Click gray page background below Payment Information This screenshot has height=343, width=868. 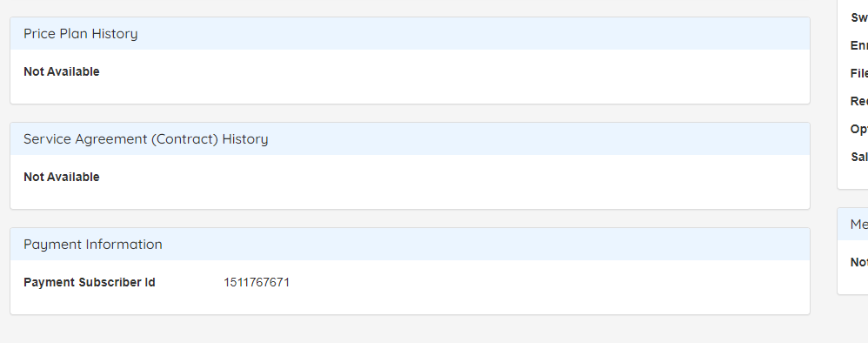click(x=410, y=330)
